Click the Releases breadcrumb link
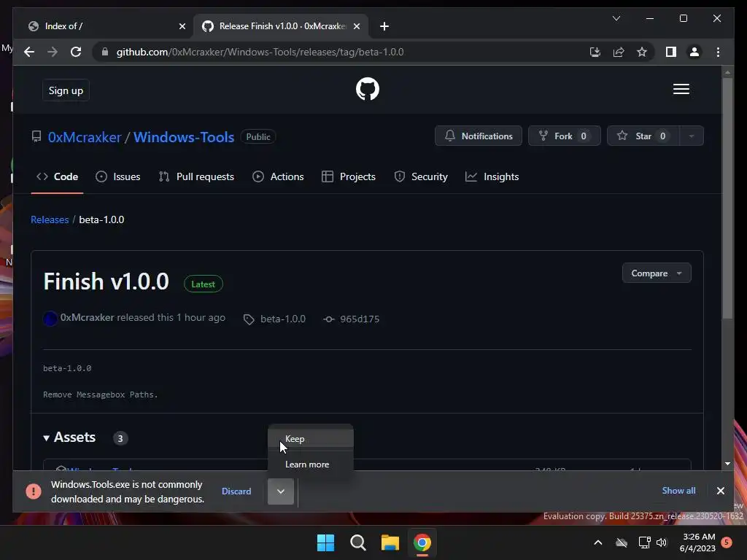Image resolution: width=747 pixels, height=560 pixels. click(x=50, y=219)
